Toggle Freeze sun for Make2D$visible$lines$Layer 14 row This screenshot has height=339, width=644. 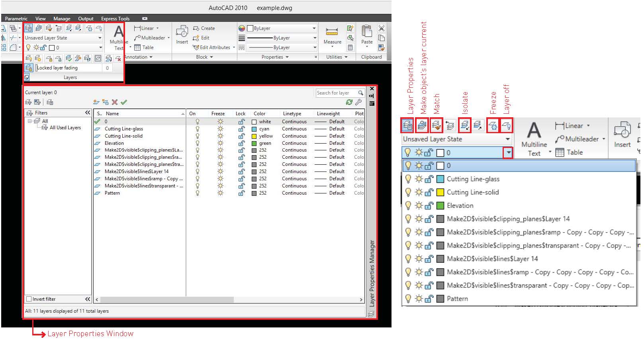[220, 171]
